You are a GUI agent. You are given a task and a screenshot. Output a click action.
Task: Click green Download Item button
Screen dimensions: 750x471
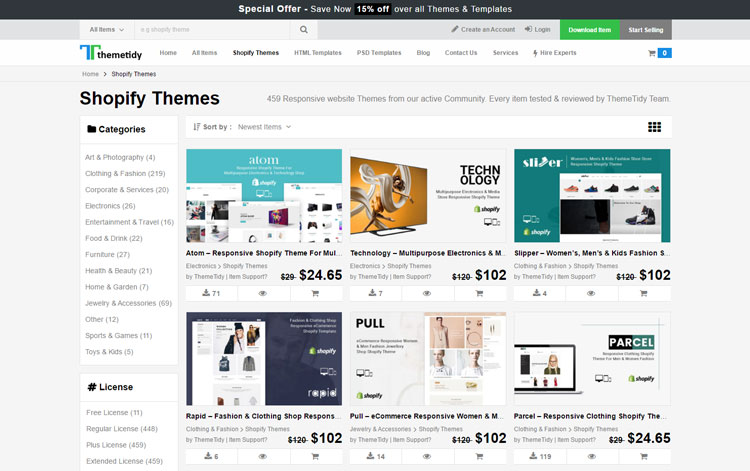589,30
